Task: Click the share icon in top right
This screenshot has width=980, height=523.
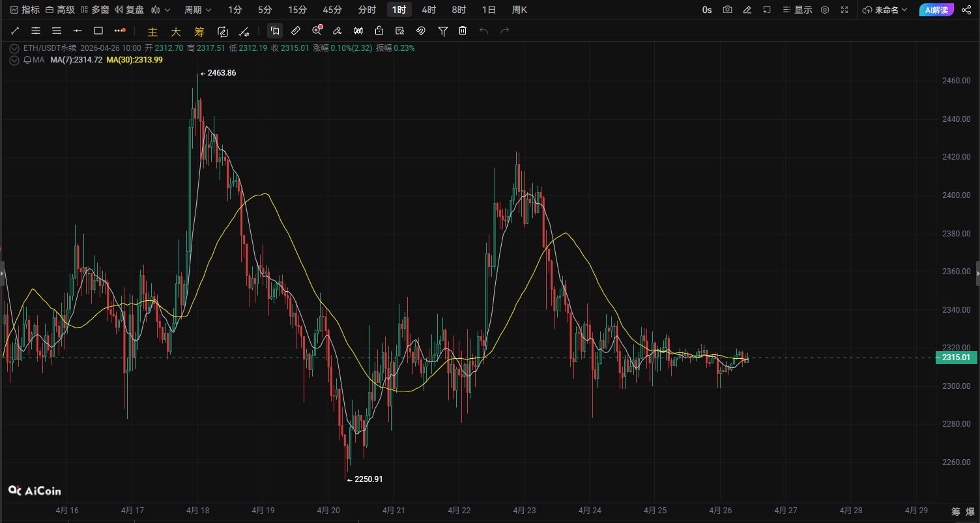Action: click(966, 10)
